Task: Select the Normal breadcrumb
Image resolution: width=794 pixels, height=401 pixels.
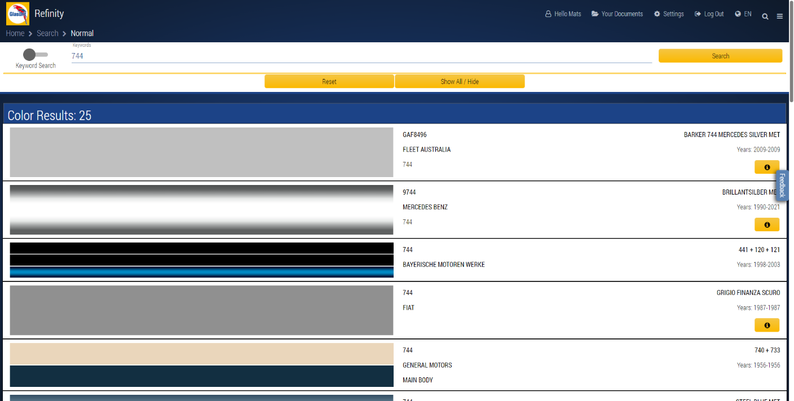Action: click(x=82, y=33)
